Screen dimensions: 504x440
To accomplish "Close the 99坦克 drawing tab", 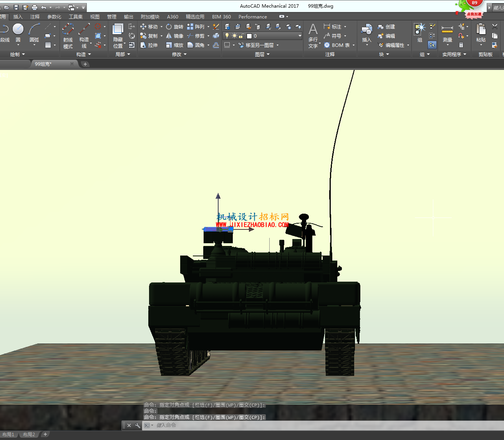I will tap(72, 64).
